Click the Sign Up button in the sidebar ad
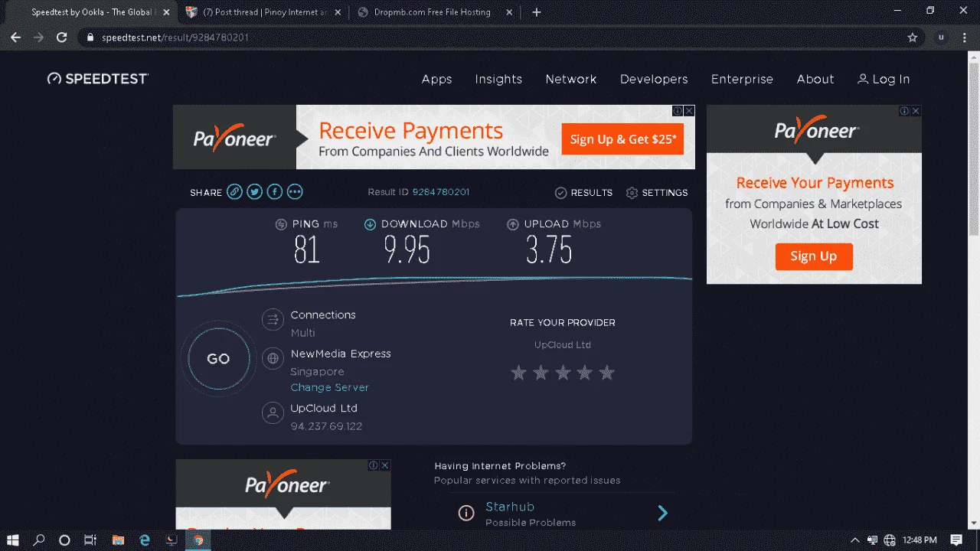The width and height of the screenshot is (980, 551). pos(814,256)
